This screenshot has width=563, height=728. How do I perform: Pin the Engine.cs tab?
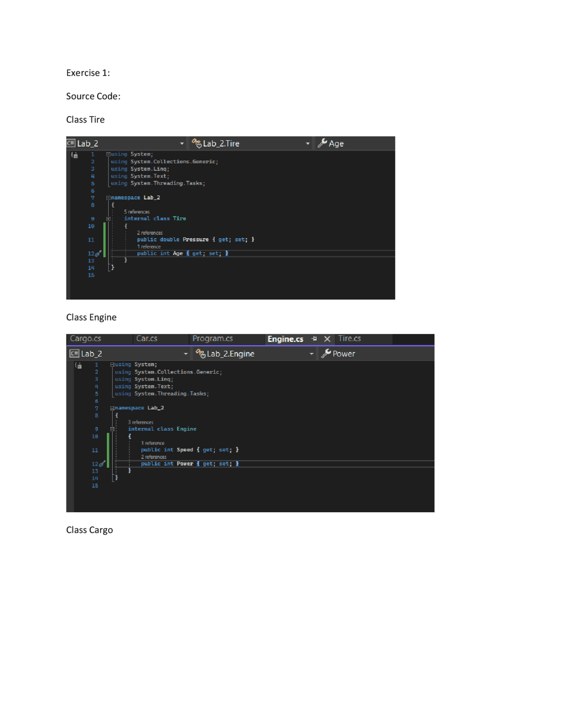pos(314,339)
